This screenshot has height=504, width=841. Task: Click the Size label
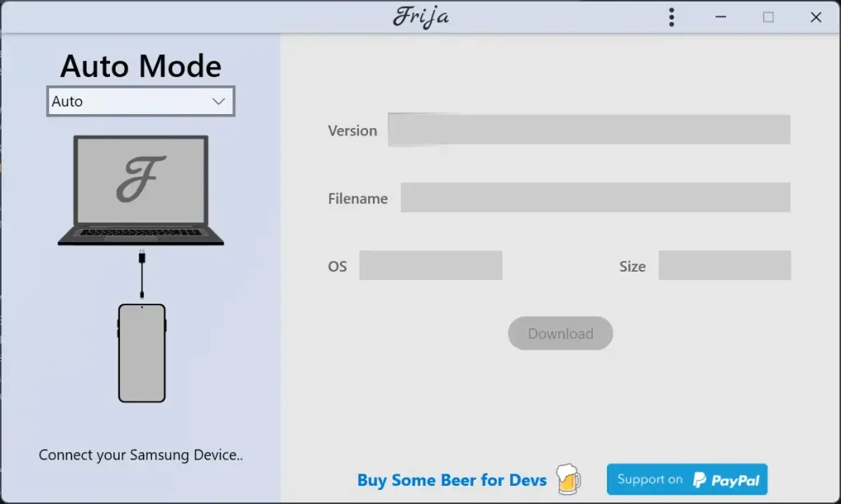tap(632, 267)
